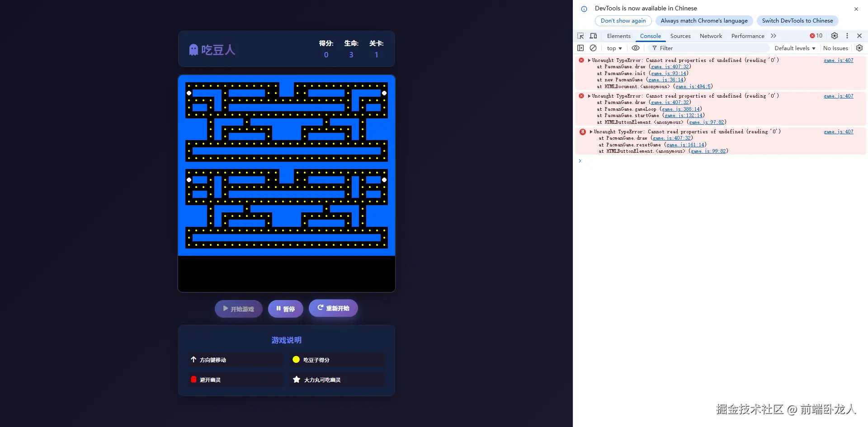
Task: Click the info icon in language banner
Action: pos(584,9)
